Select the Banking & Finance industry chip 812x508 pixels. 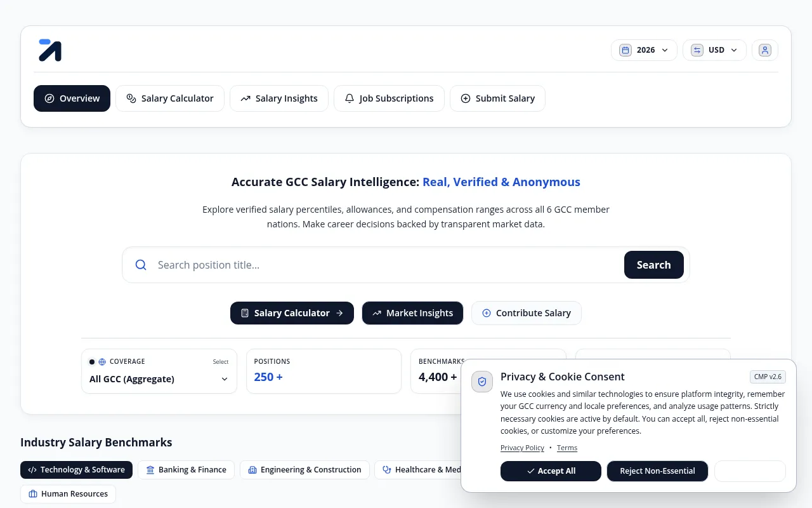[x=186, y=470]
